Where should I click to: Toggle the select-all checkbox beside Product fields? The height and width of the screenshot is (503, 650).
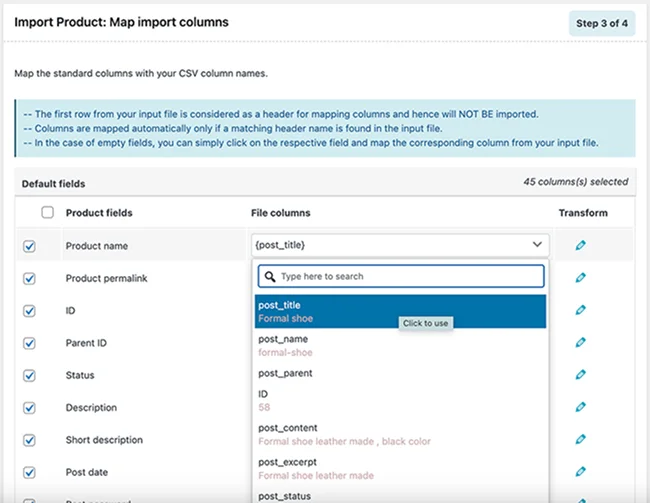[x=47, y=212]
